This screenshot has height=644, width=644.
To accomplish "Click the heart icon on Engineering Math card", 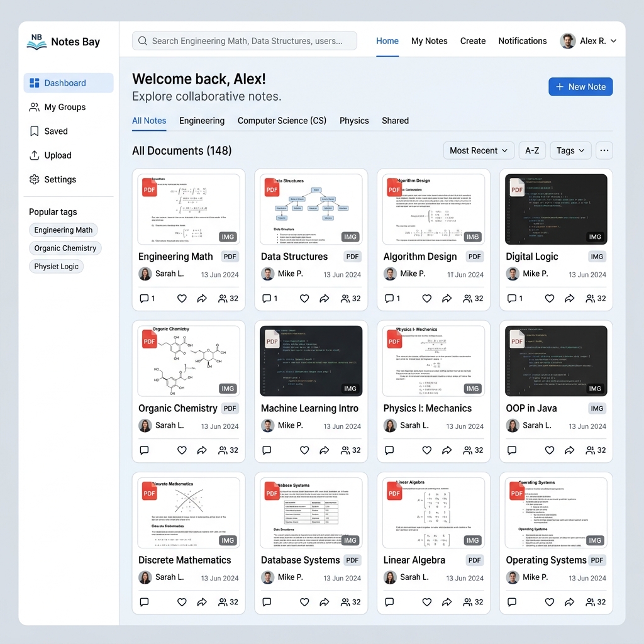I will click(x=182, y=299).
